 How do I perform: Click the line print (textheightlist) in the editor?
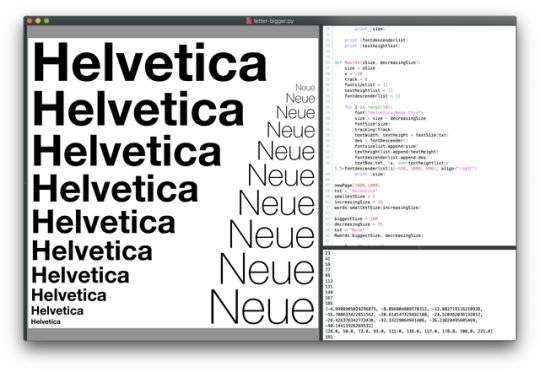(x=372, y=46)
